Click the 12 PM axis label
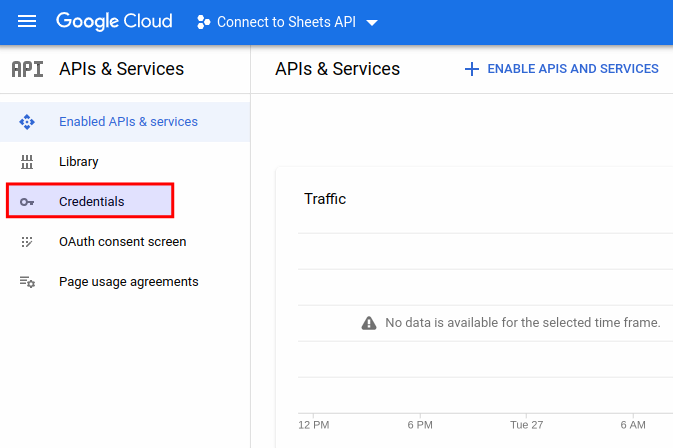This screenshot has height=448, width=673. tap(314, 425)
